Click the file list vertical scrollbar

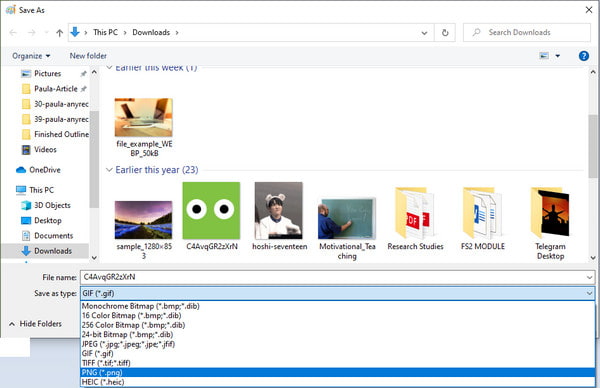(x=593, y=145)
